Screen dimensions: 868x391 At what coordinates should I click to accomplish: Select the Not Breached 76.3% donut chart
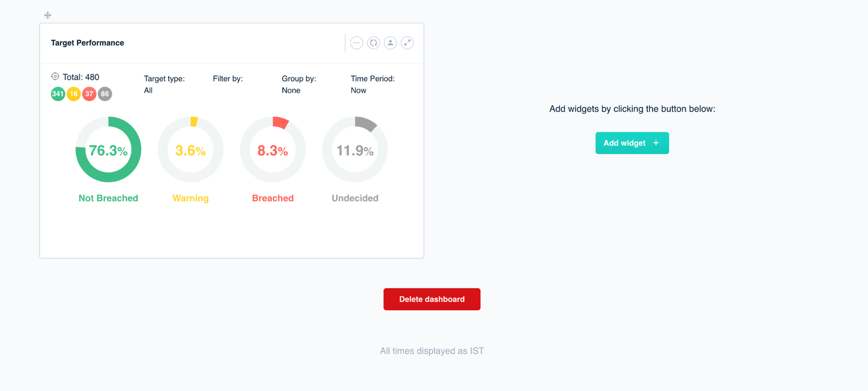(x=108, y=149)
